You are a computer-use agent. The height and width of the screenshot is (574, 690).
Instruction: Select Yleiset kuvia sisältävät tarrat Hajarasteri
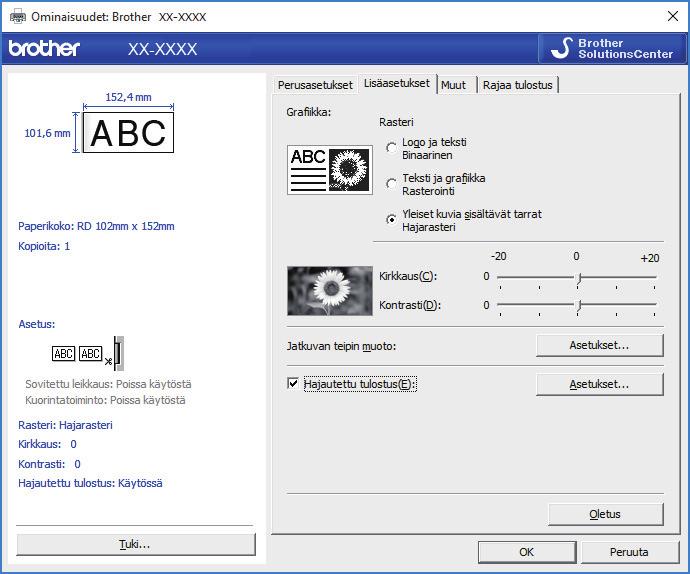tap(391, 219)
